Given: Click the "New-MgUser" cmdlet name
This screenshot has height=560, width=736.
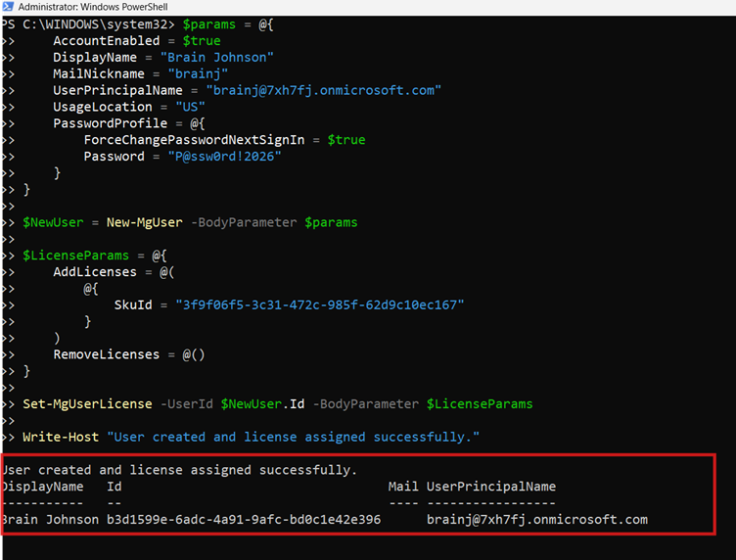Looking at the screenshot, I should [x=145, y=222].
